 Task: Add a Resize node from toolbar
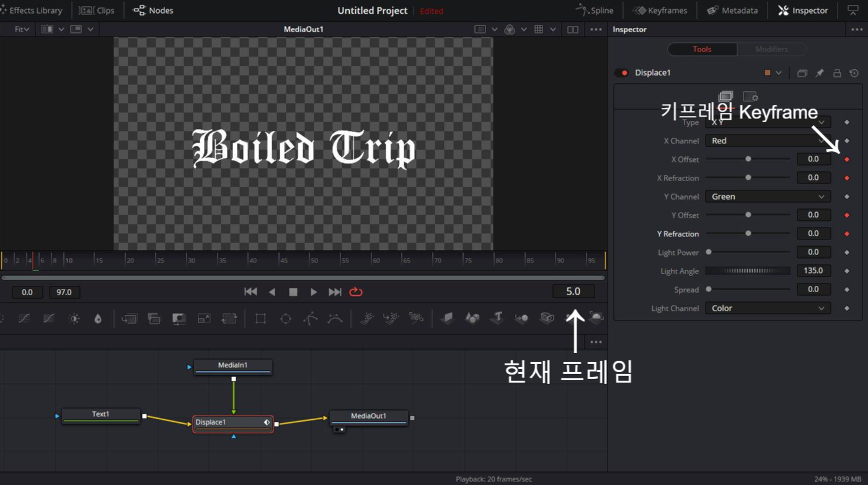[204, 319]
